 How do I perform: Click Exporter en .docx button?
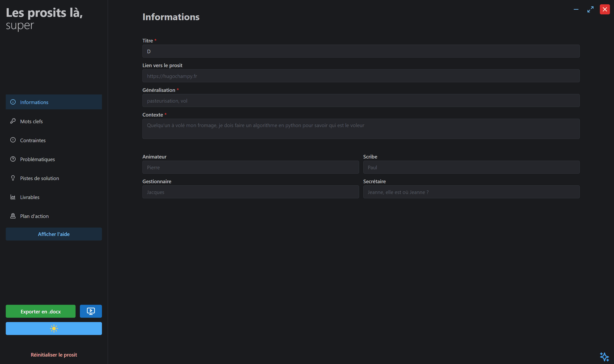40,311
